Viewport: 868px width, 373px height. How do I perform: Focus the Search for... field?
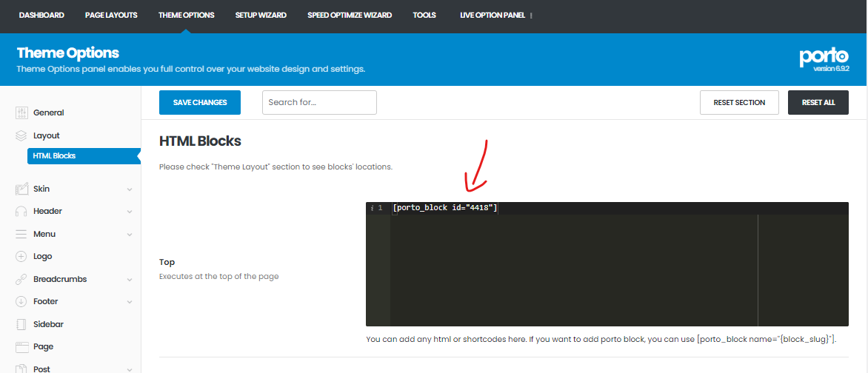coord(319,102)
